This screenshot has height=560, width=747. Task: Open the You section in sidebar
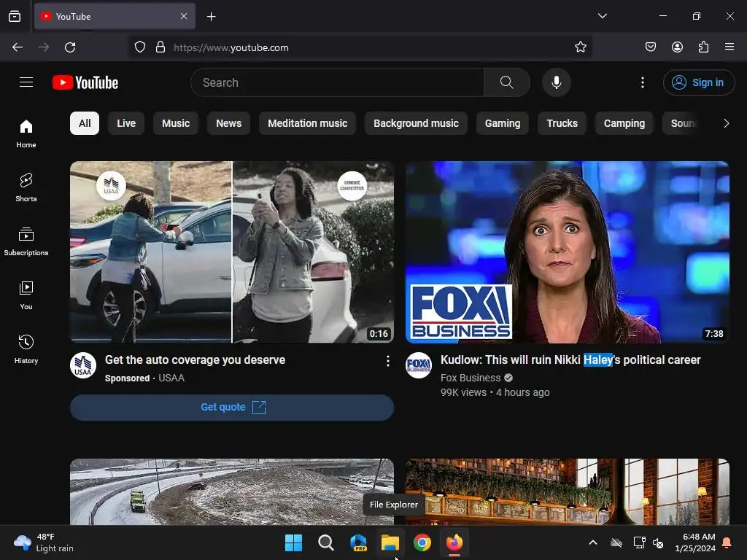pos(26,296)
